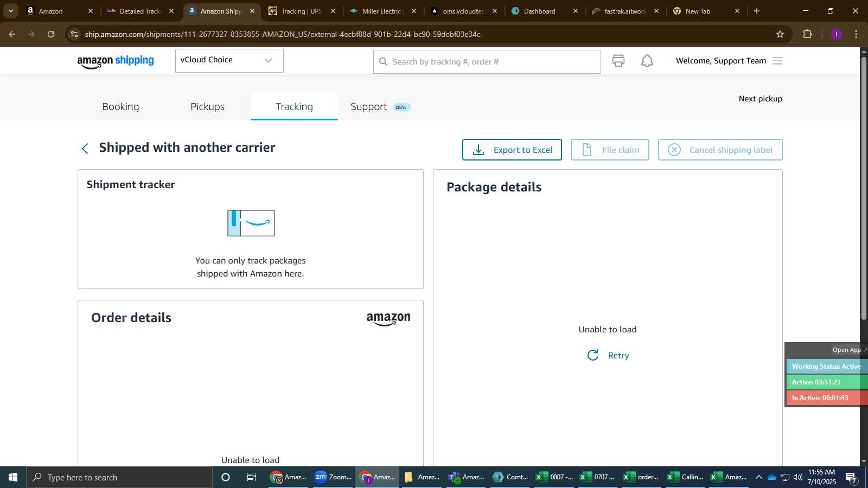Click Cancel shipping label
The width and height of the screenshot is (868, 488).
tap(720, 150)
